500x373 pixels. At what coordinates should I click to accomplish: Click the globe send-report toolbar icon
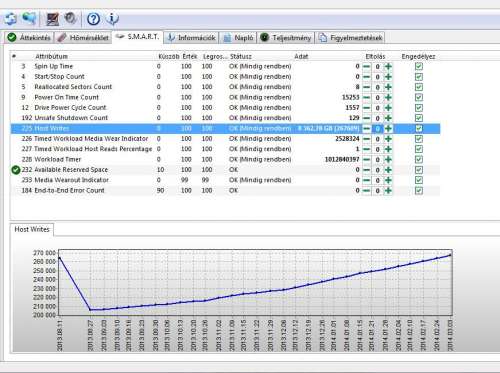(29, 18)
